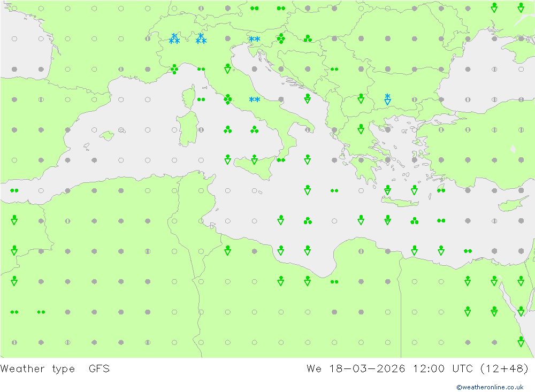Click the blue snow shower symbol over Bulgaria
The height and width of the screenshot is (392, 535).
pos(387,99)
